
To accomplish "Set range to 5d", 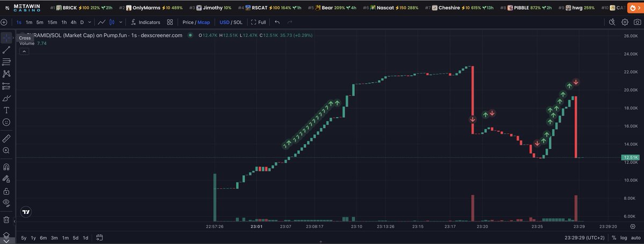I will click(76, 238).
